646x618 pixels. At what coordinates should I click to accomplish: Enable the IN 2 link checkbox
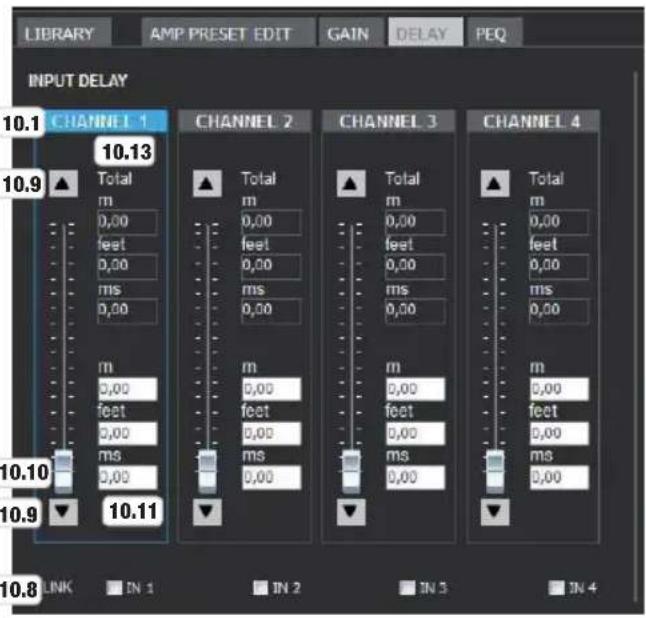click(x=260, y=588)
